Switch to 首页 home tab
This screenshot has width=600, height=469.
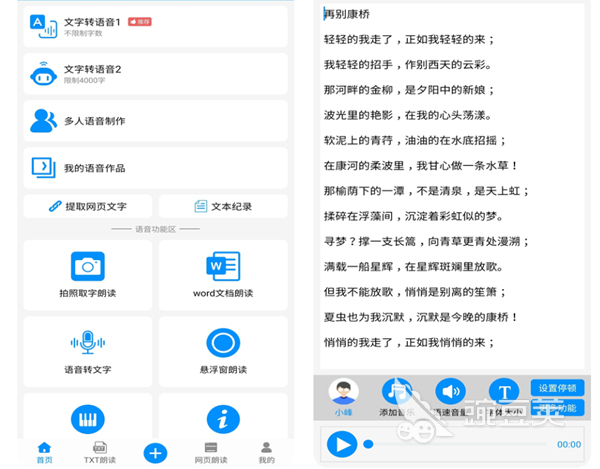click(44, 453)
